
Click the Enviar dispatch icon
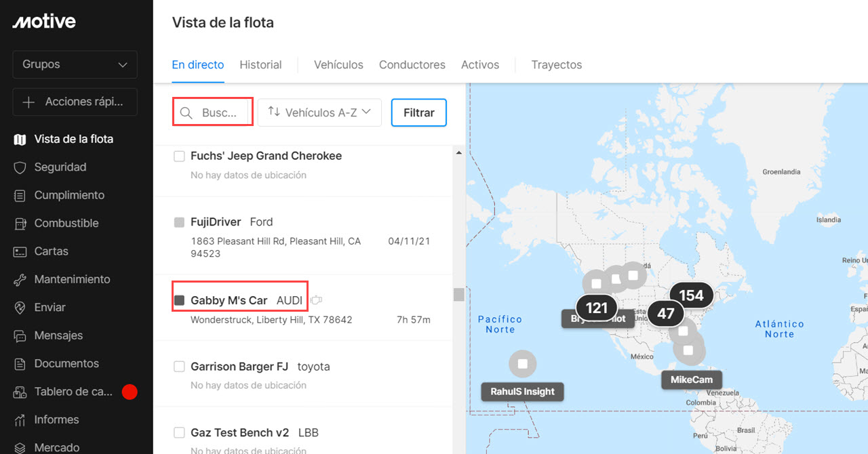(x=20, y=308)
